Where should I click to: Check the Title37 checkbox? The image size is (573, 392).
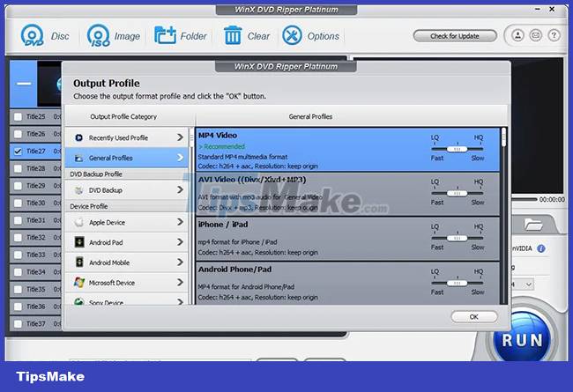18,323
